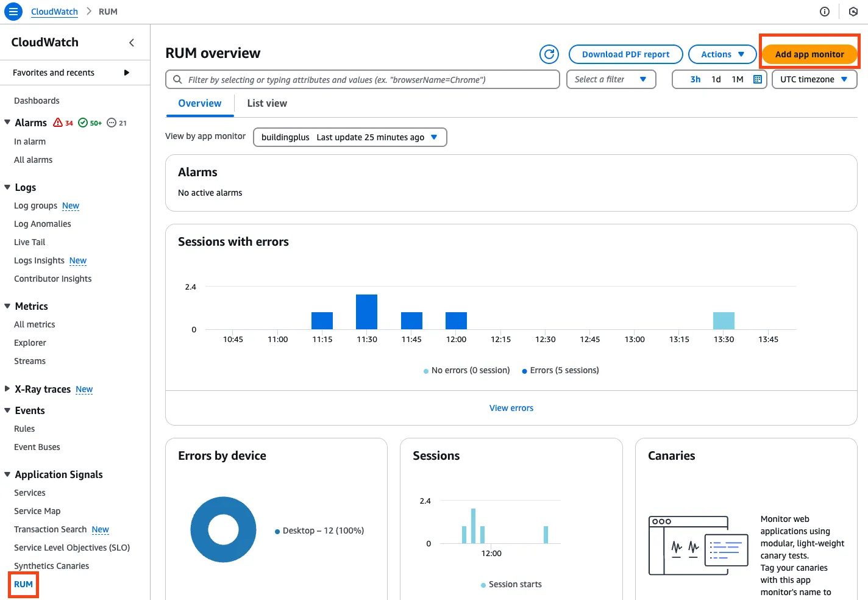Click the info icon in top bar
The height and width of the screenshot is (600, 868).
point(825,12)
